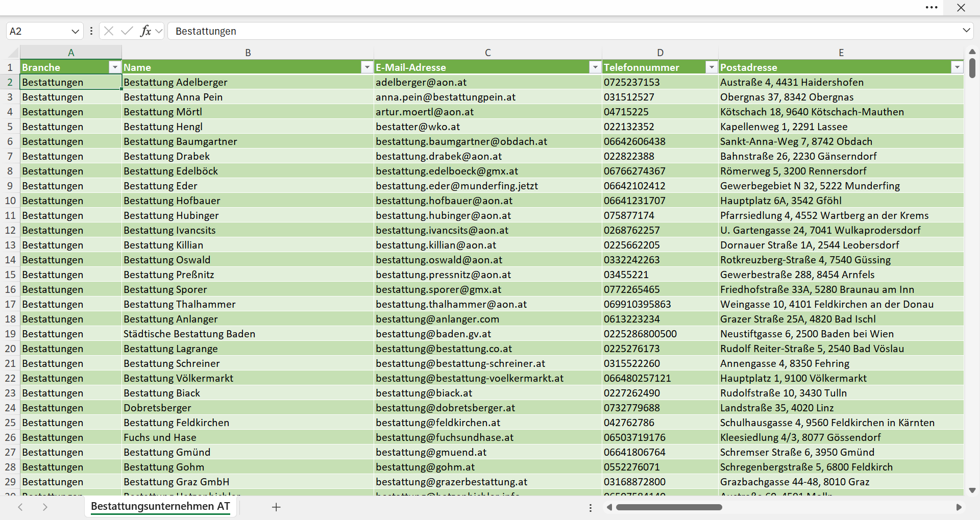Click the sheet tab bar divider dots handle
Viewport: 980px width, 520px height.
(591, 508)
